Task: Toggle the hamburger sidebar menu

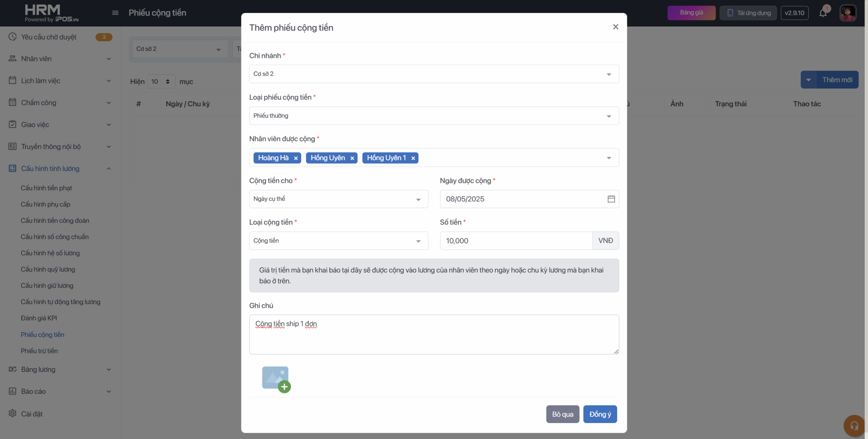Action: [x=115, y=13]
